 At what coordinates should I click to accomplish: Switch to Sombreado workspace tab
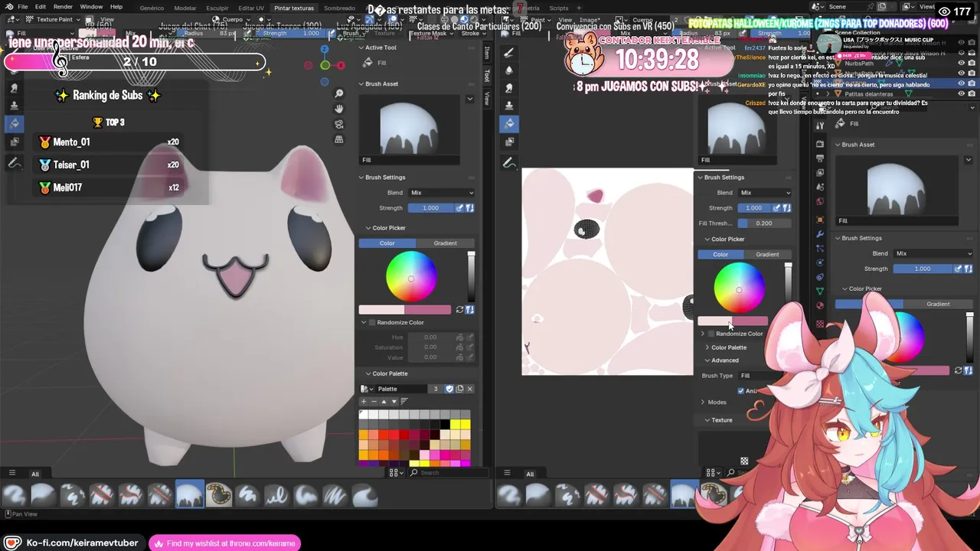coord(340,8)
